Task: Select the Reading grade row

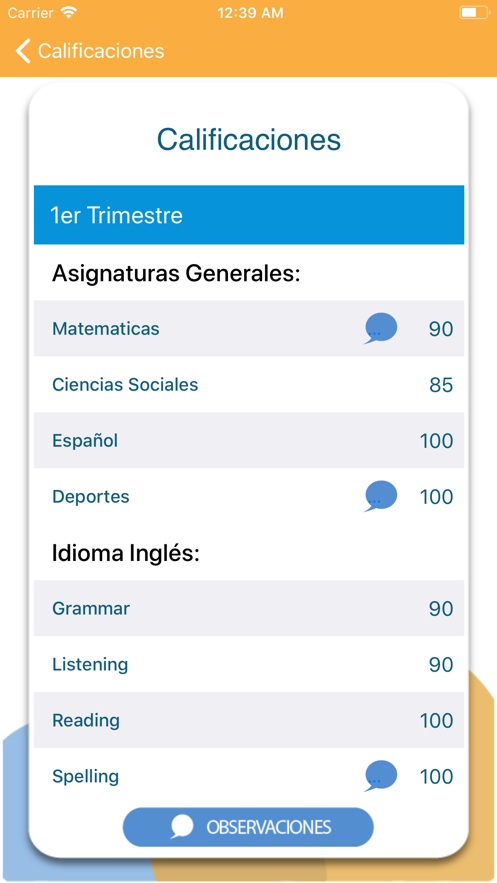Action: pos(249,720)
